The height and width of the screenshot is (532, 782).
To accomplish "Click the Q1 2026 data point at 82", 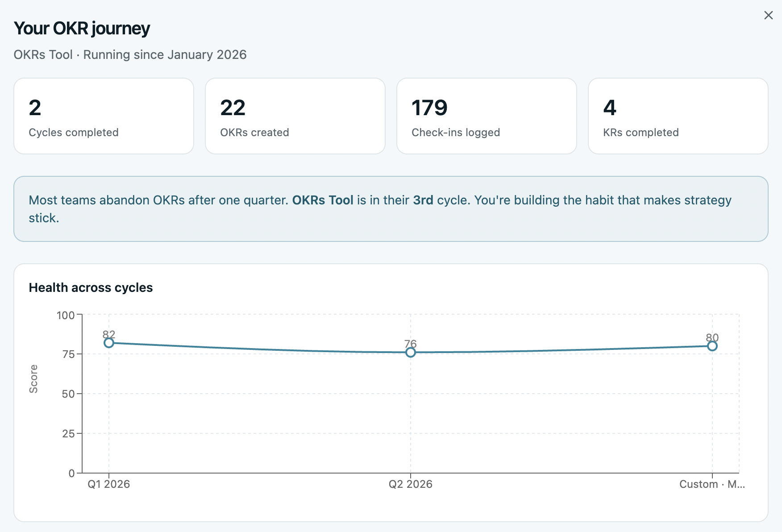I will (x=109, y=343).
